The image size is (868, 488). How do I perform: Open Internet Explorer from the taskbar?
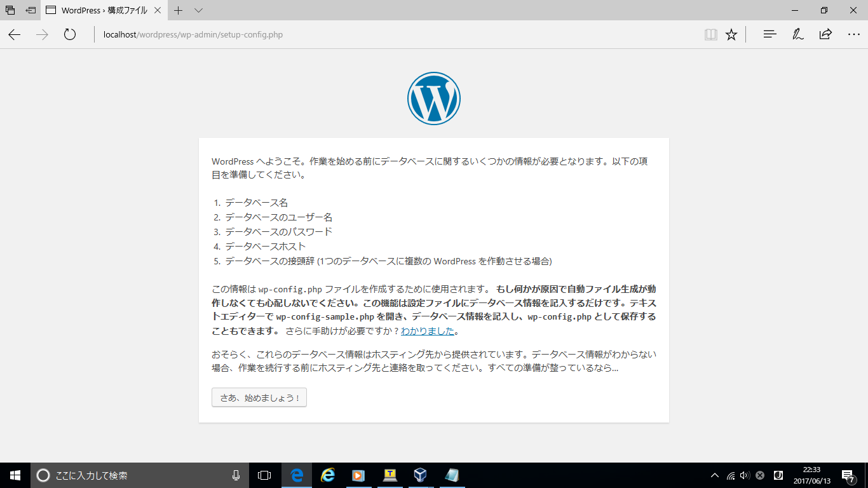(327, 475)
